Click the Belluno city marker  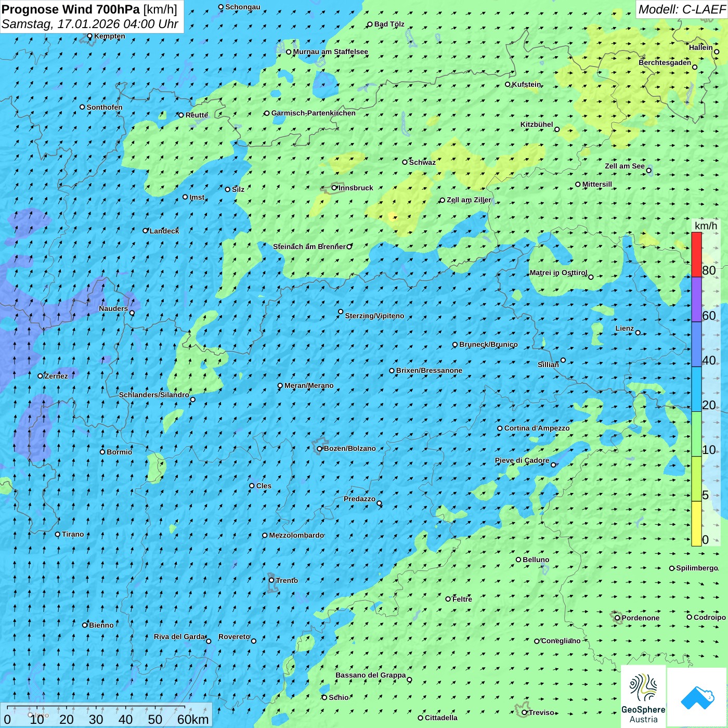[x=518, y=560]
